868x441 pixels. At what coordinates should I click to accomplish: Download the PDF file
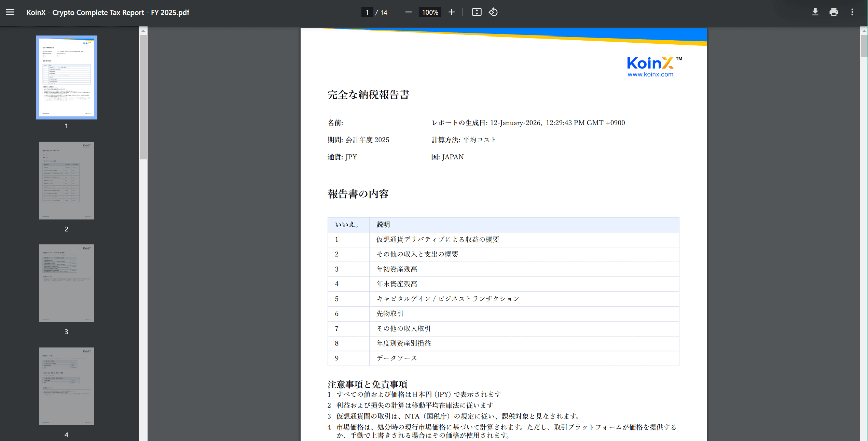pos(815,12)
